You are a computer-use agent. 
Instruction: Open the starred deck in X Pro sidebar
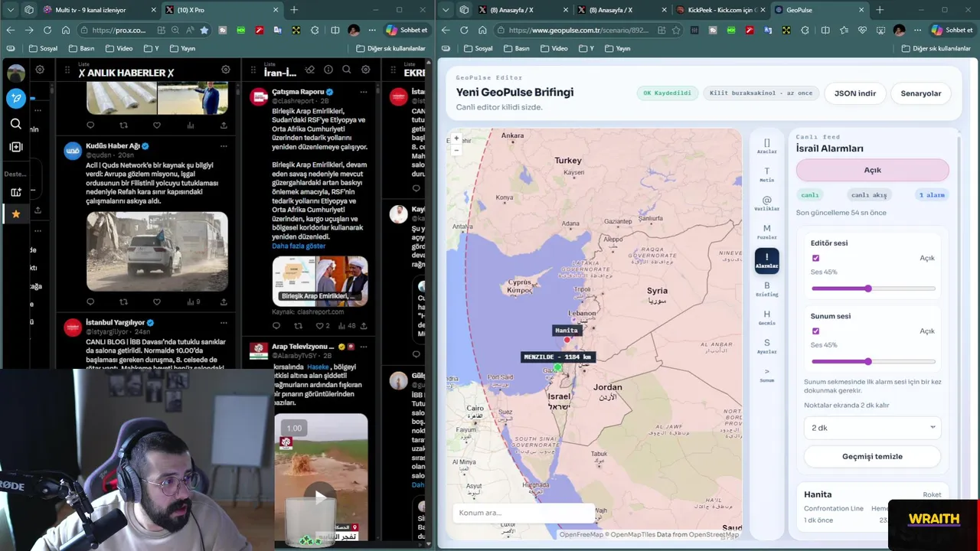(x=16, y=214)
